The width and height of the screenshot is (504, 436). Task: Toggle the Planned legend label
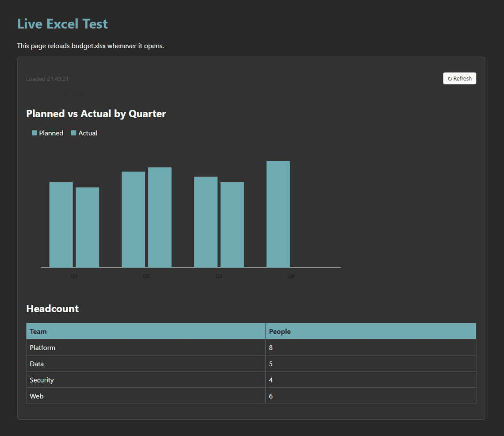coord(51,133)
